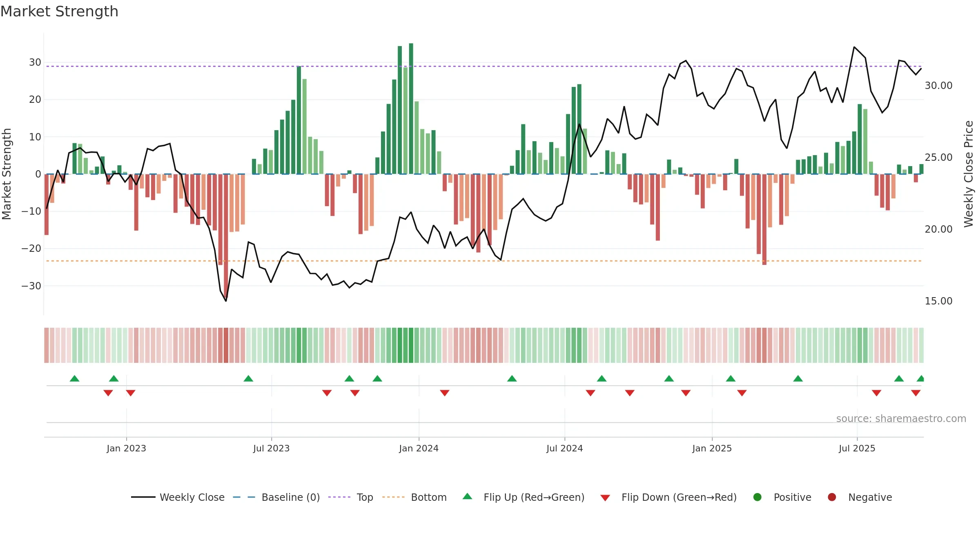Click the Flip Up marker in spring 2024

tap(512, 378)
